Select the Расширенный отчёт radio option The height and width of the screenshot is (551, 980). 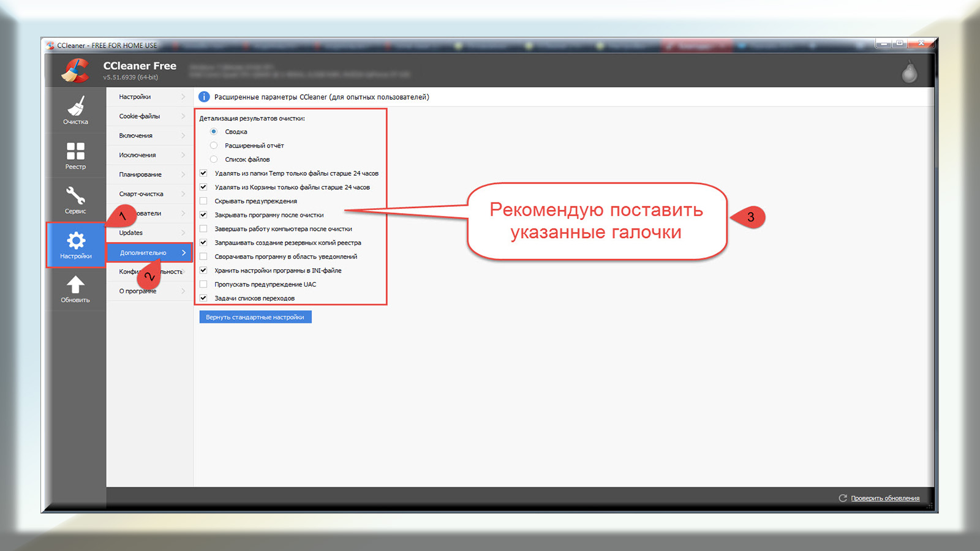click(x=214, y=146)
